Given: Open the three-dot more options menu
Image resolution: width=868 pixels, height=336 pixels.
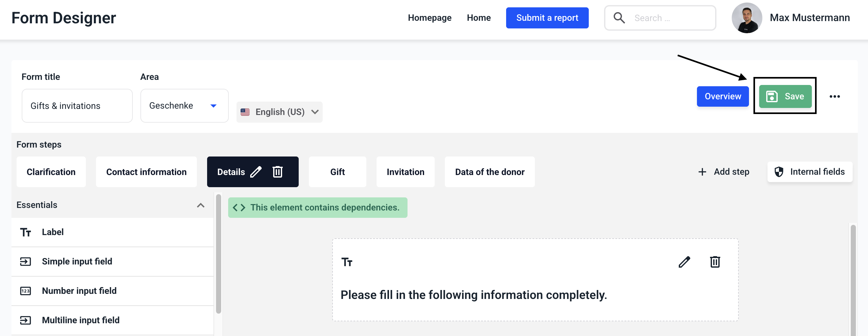Looking at the screenshot, I should 834,96.
